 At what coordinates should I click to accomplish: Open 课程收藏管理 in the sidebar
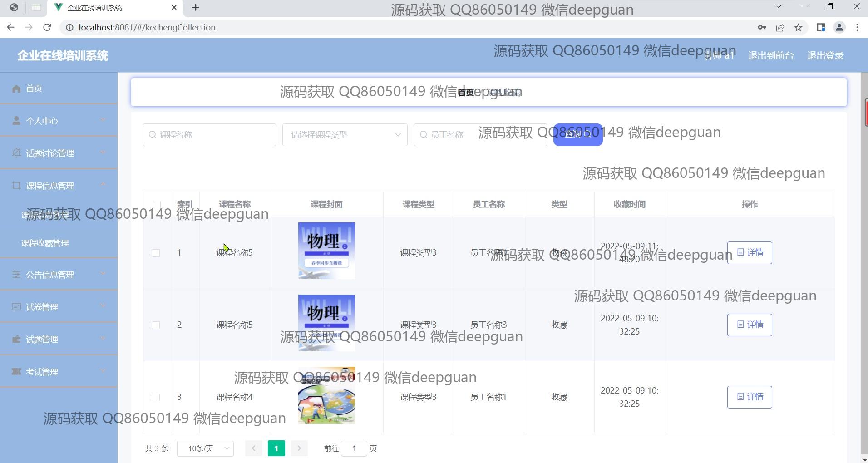(45, 243)
